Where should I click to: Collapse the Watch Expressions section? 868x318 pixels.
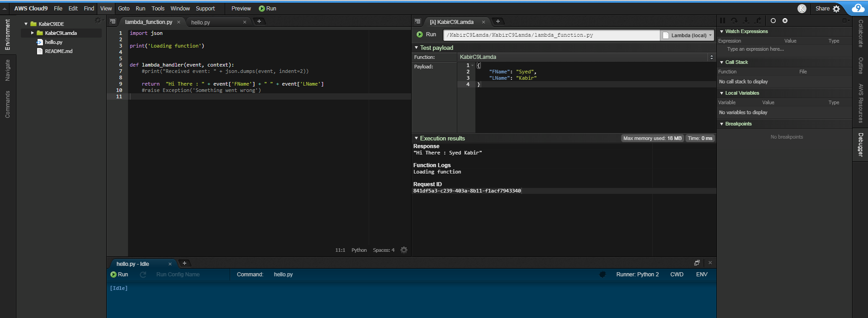(x=721, y=31)
